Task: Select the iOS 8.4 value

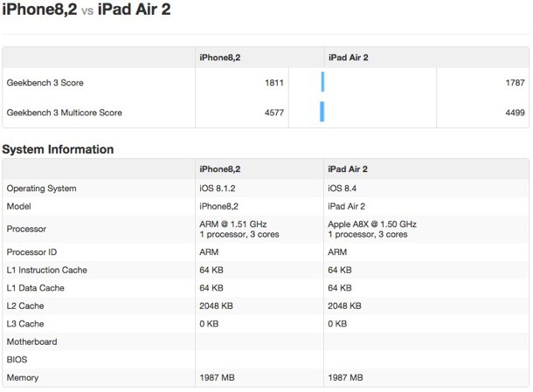Action: pyautogui.click(x=342, y=189)
